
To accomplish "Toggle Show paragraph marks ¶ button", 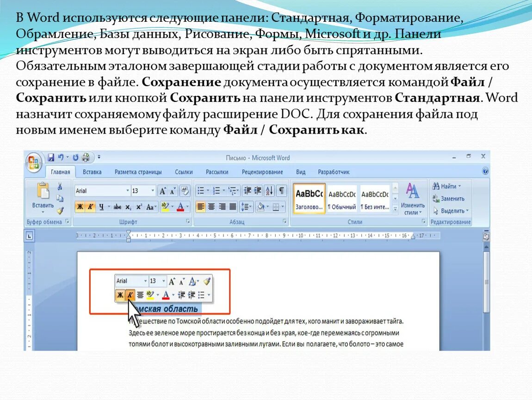I will click(x=282, y=191).
